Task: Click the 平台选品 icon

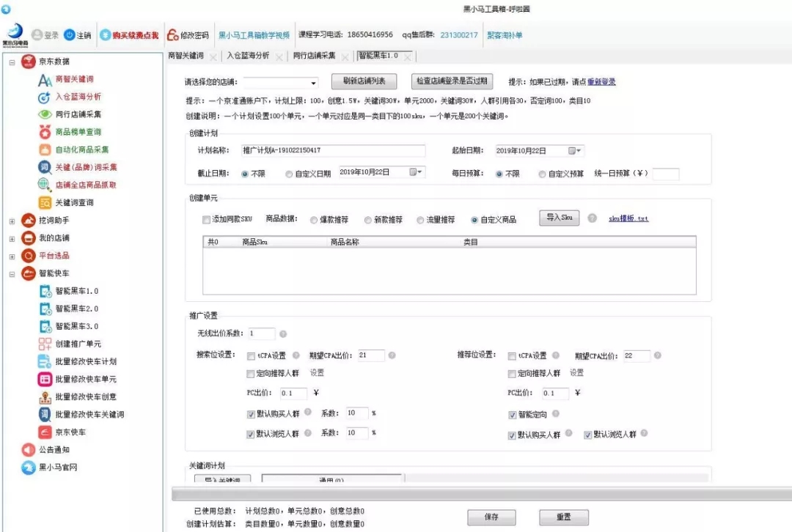Action: 29,256
